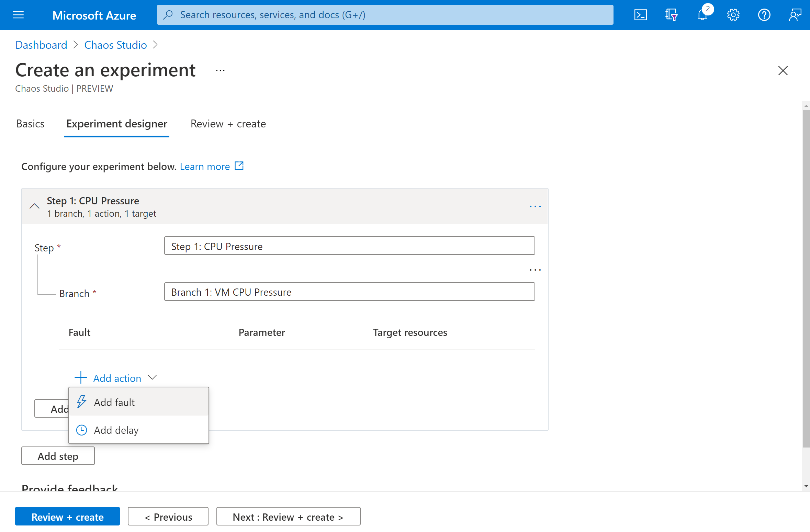The height and width of the screenshot is (532, 810).
Task: Click the Step 1 CPU Pressure input field
Action: (350, 246)
